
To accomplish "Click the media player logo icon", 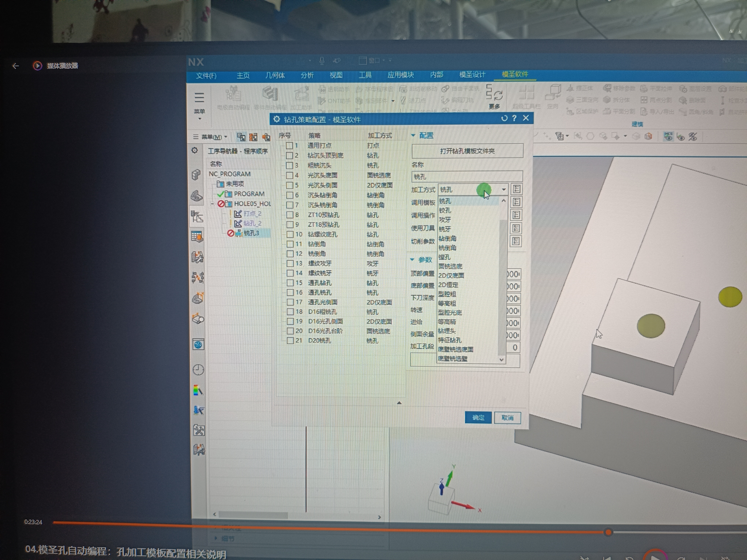I will (x=37, y=65).
